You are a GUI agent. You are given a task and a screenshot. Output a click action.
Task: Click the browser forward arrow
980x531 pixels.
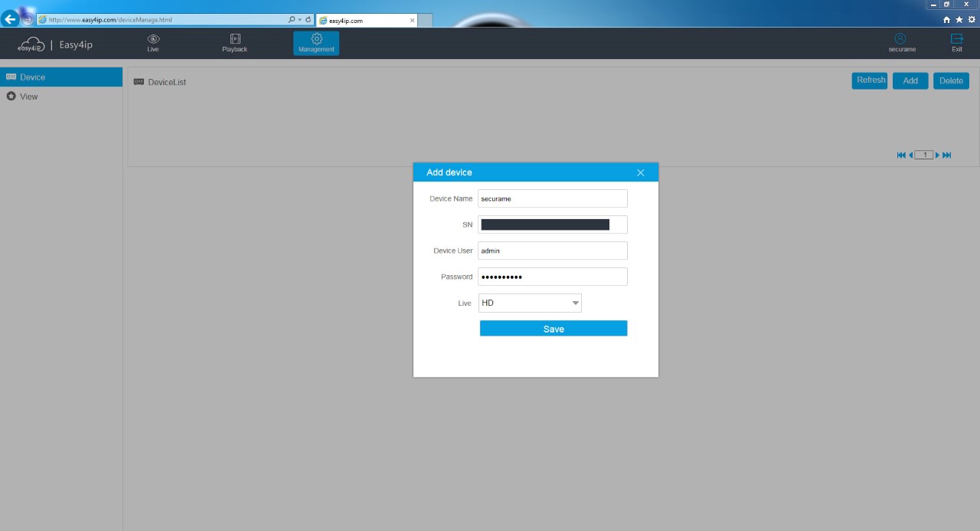click(28, 20)
